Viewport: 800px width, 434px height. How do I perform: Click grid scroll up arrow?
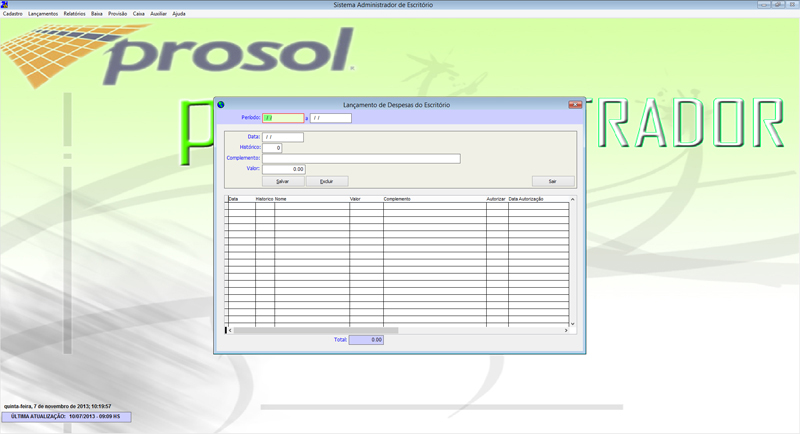point(572,199)
